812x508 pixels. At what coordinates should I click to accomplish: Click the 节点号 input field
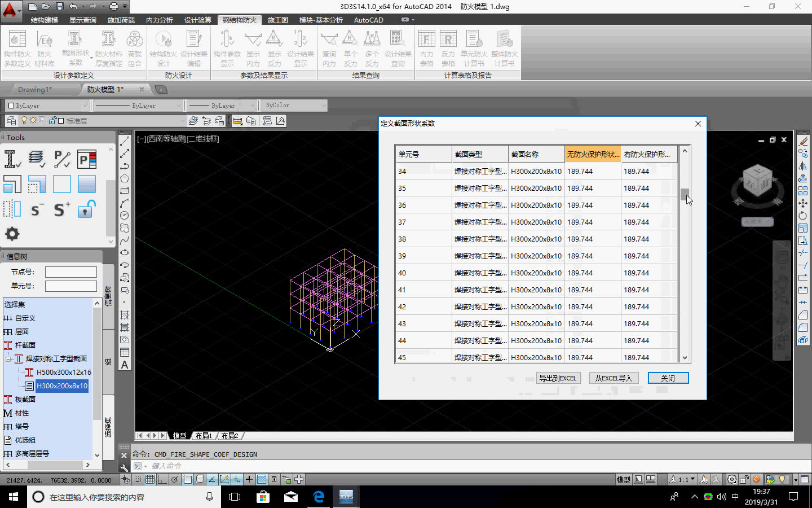pos(71,272)
